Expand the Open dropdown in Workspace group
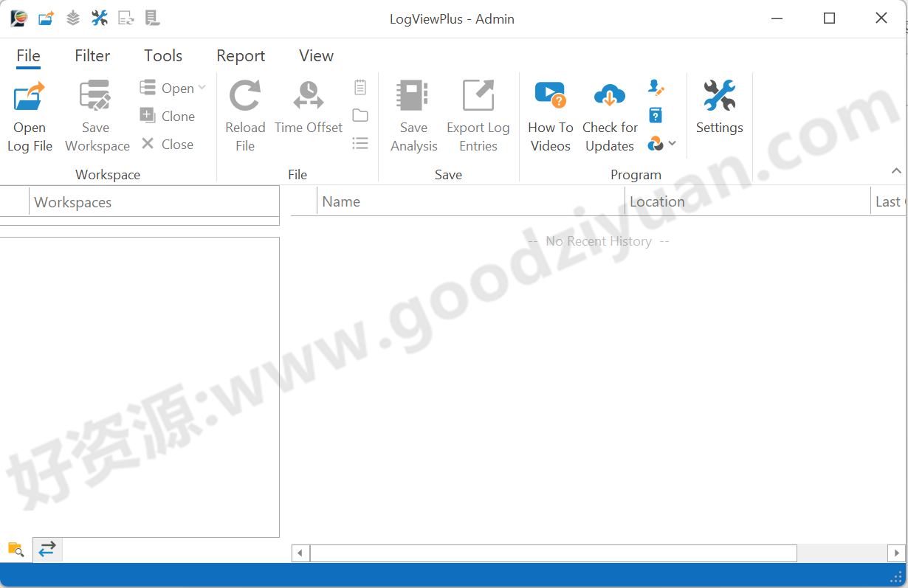The height and width of the screenshot is (588, 908). (202, 89)
